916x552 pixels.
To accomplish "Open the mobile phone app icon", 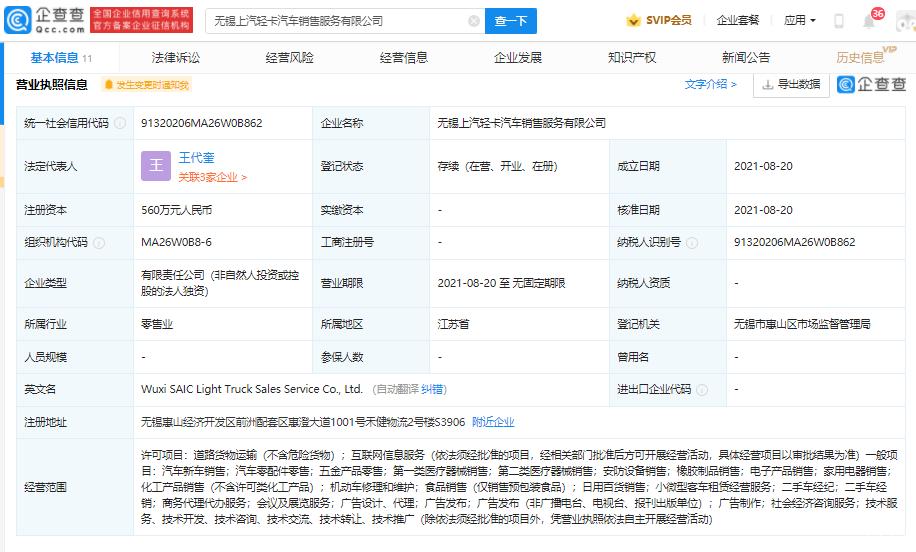I will coord(838,21).
